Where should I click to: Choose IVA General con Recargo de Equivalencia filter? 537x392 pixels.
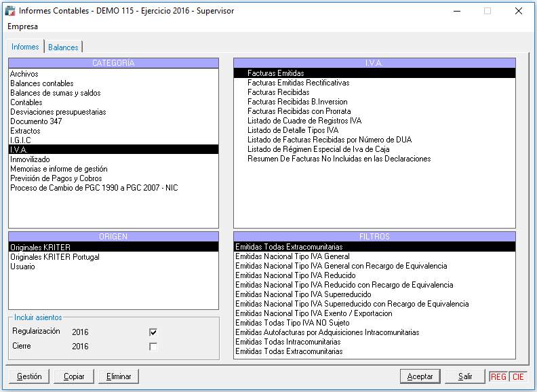click(x=375, y=266)
